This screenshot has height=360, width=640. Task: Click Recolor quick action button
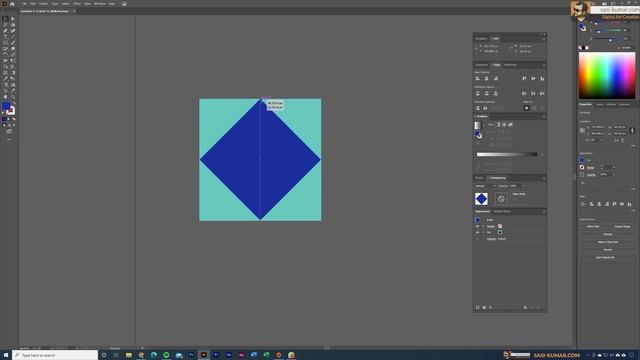click(x=608, y=249)
